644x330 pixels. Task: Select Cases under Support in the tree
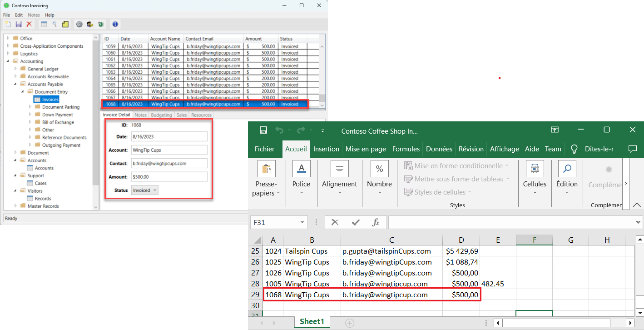tap(41, 183)
